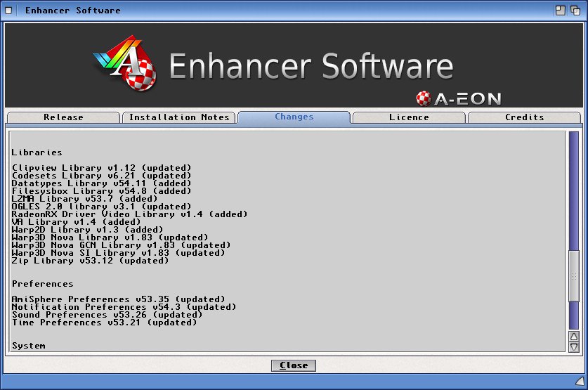Click the OGLES 2.0 library v3.1 line
The height and width of the screenshot is (390, 588).
tap(102, 207)
